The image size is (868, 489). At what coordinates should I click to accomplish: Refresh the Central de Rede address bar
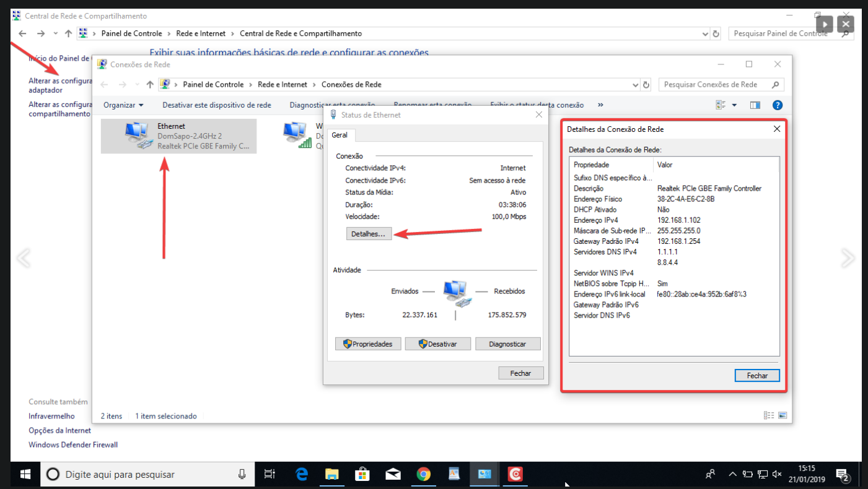pyautogui.click(x=716, y=33)
